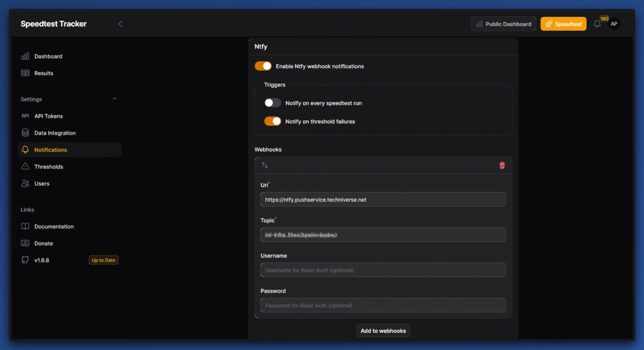Disable Ntfy webhook notifications toggle
This screenshot has width=644, height=350.
click(x=263, y=66)
